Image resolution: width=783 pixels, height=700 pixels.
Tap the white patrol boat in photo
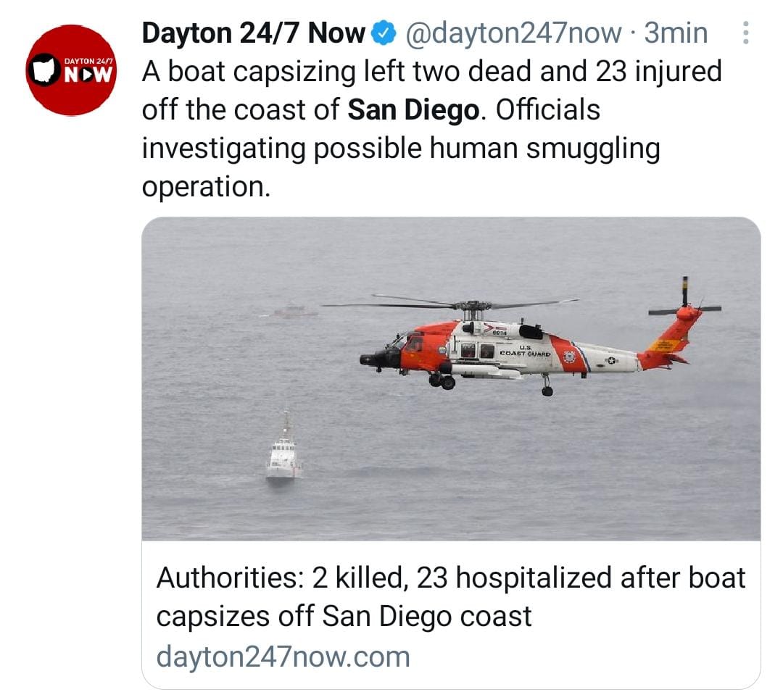283,447
